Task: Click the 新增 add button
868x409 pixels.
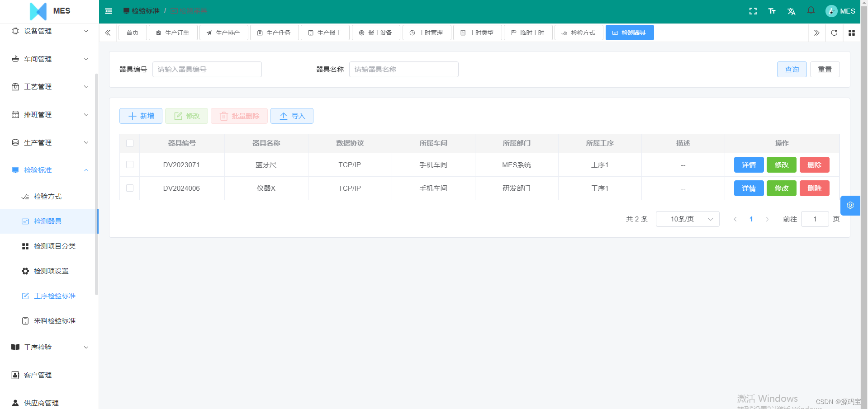Action: point(140,116)
